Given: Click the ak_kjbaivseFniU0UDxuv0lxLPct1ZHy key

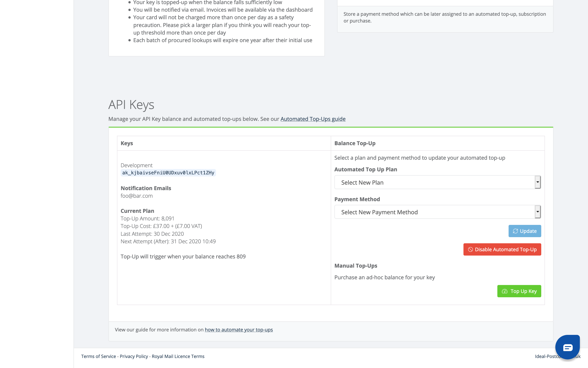Looking at the screenshot, I should pos(168,173).
